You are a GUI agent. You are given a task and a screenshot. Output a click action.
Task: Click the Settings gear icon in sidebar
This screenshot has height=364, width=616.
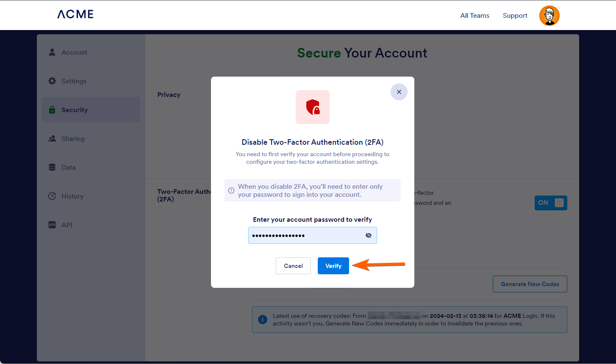[52, 81]
